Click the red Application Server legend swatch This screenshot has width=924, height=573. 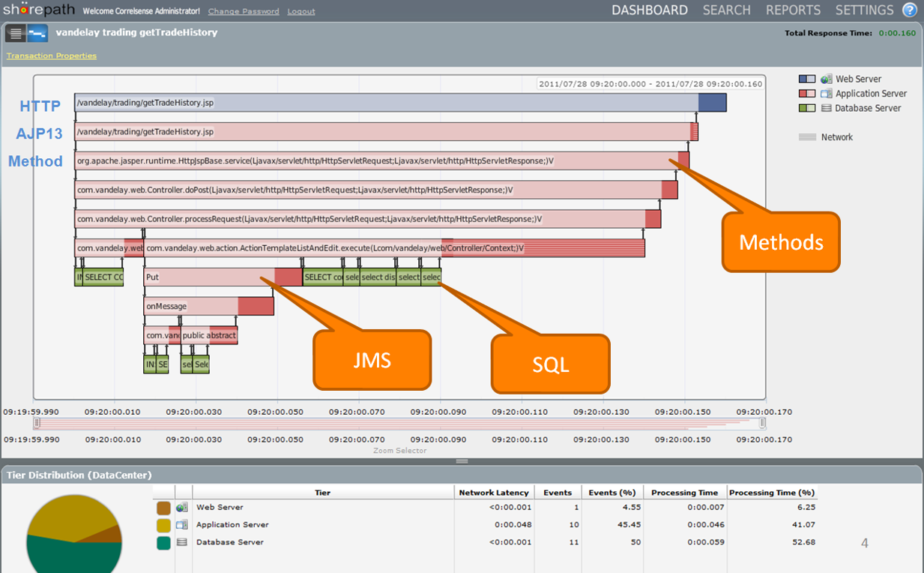pyautogui.click(x=807, y=94)
